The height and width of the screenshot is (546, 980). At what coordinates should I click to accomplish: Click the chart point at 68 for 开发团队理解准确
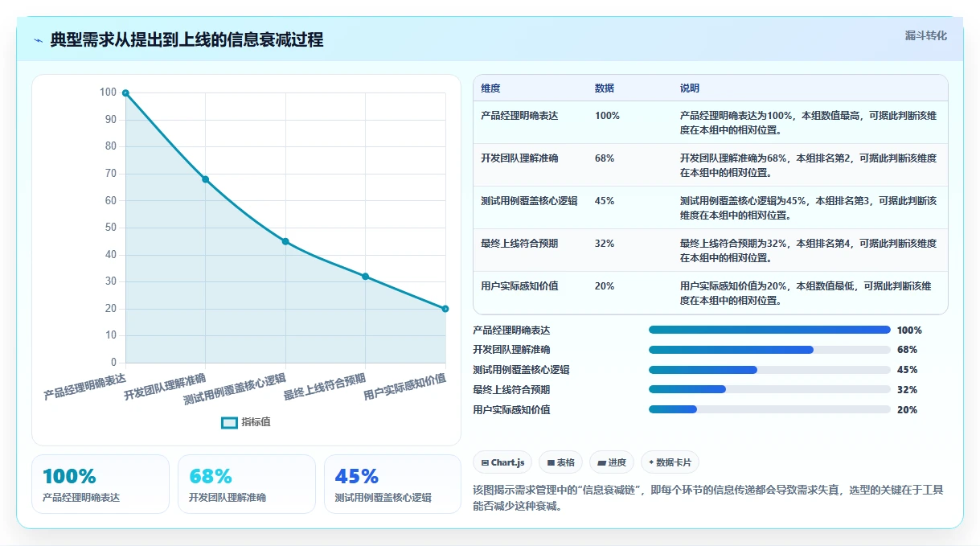click(x=205, y=179)
